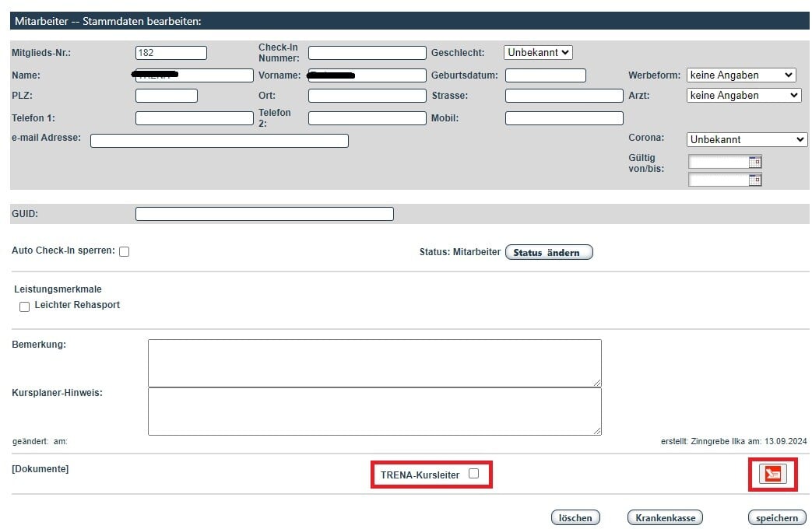Open the [Dokumente] link
812x529 pixels.
(40, 469)
